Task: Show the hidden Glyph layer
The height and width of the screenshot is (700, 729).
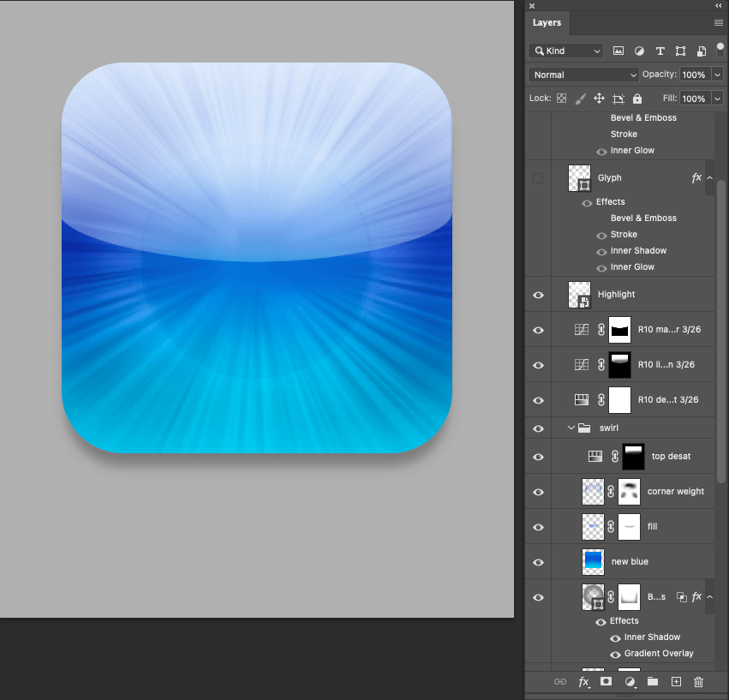Action: [x=538, y=178]
